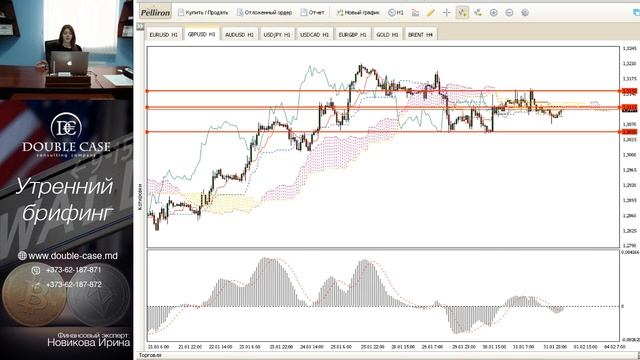Open the Купить / Продать order dialog
This screenshot has width=640, height=360.
(203, 13)
